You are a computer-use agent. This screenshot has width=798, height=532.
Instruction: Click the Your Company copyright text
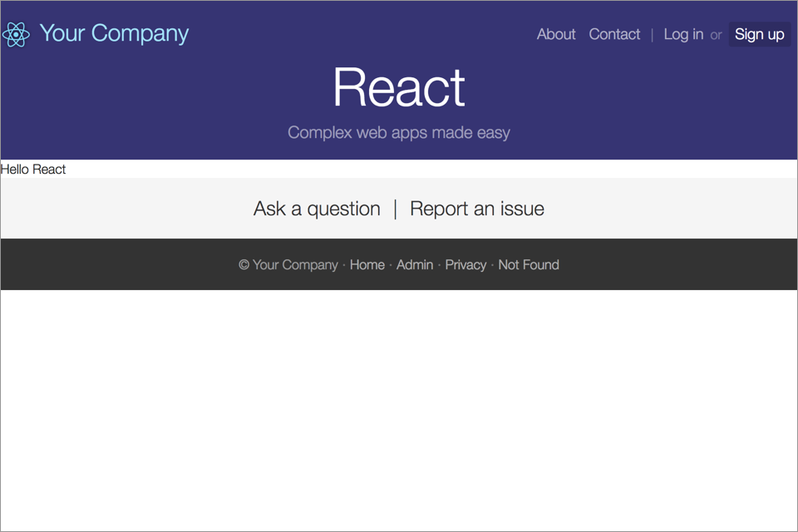[x=288, y=264]
